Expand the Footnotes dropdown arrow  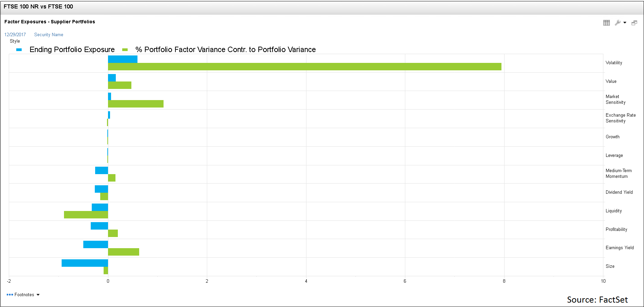tap(38, 295)
